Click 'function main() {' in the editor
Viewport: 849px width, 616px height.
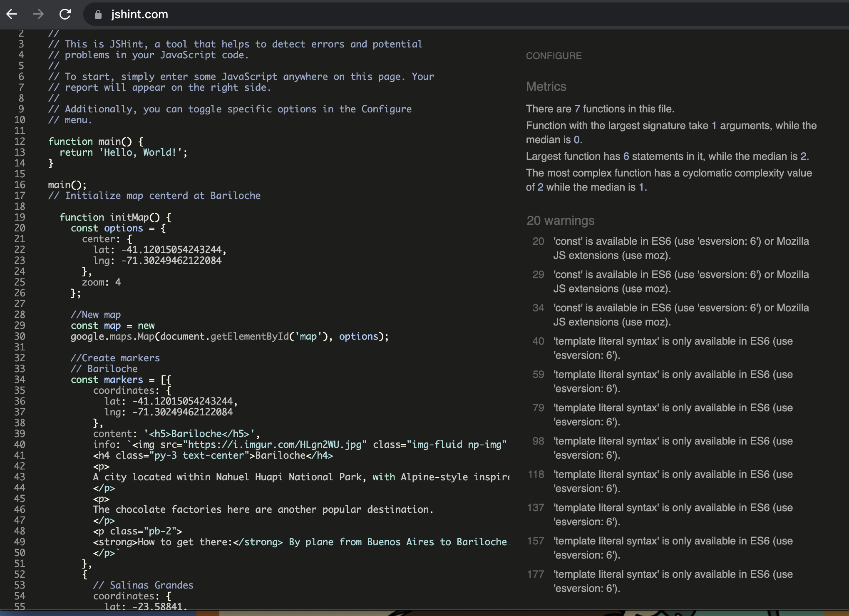96,142
